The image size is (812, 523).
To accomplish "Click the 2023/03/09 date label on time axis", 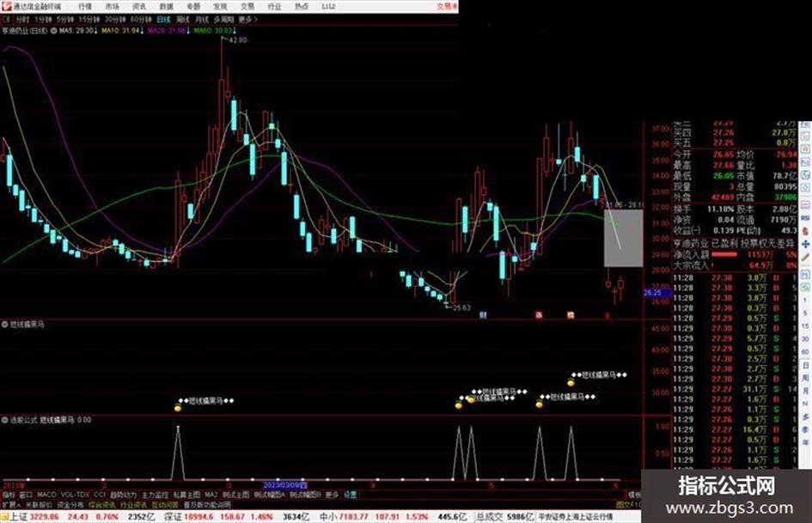I will [284, 485].
